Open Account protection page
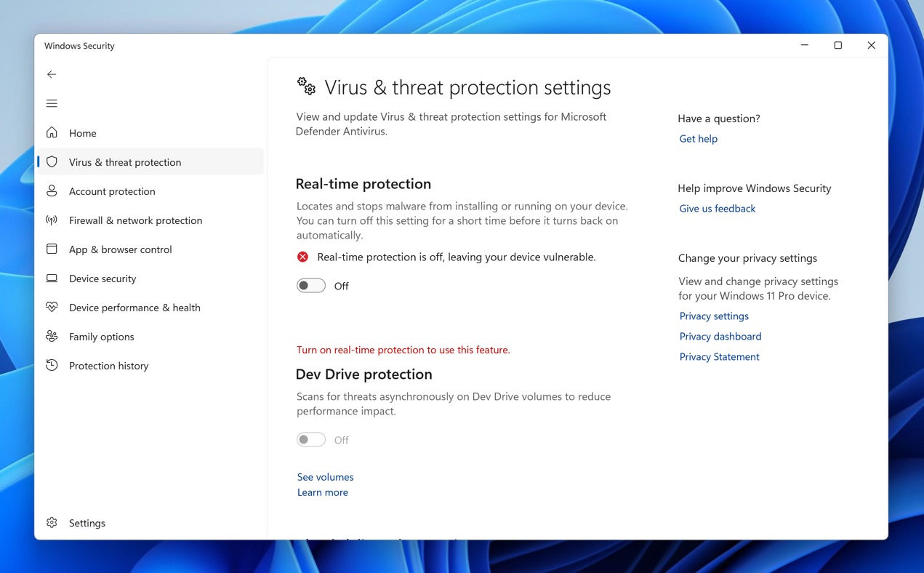 pyautogui.click(x=150, y=191)
